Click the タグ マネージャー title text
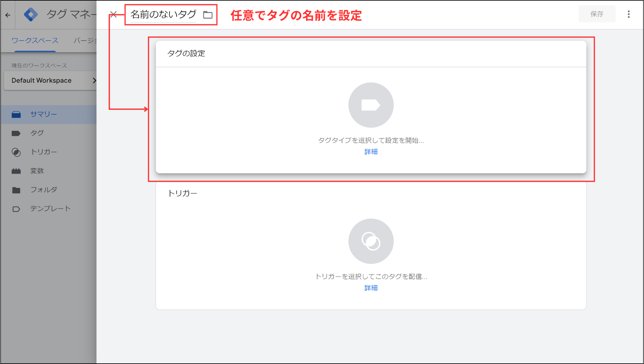 [x=71, y=14]
